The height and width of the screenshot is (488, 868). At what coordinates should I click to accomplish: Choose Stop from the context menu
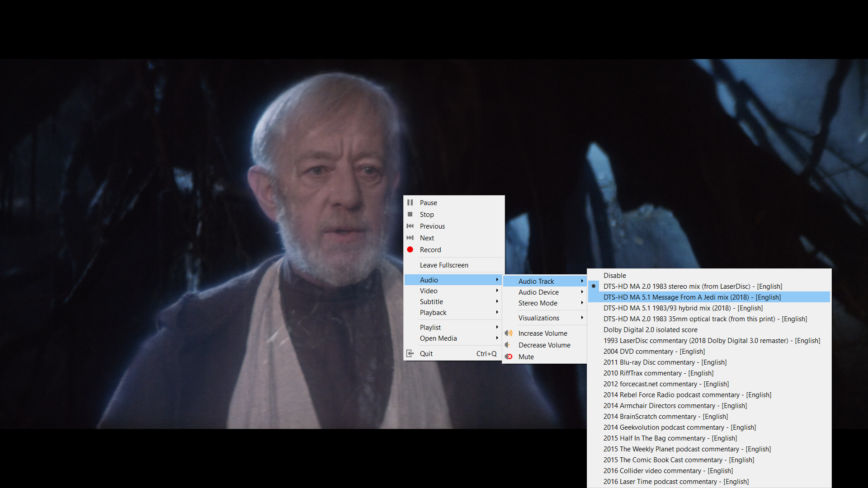pos(453,214)
